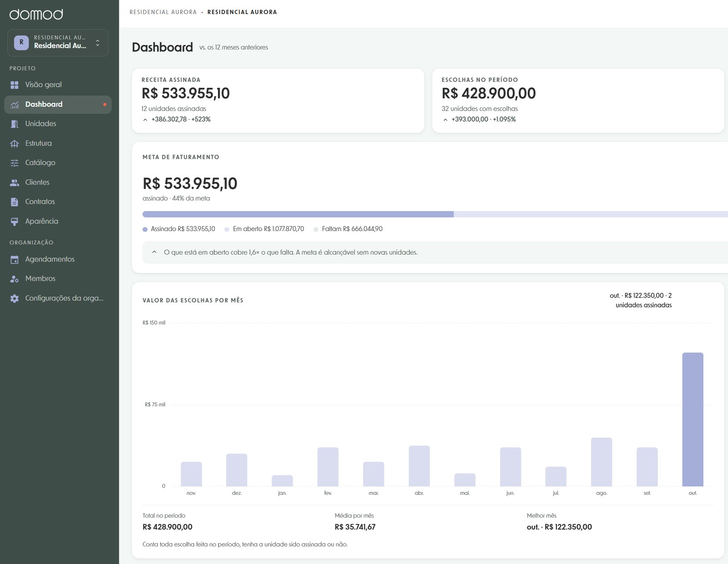Click the Contratos document icon

(15, 202)
